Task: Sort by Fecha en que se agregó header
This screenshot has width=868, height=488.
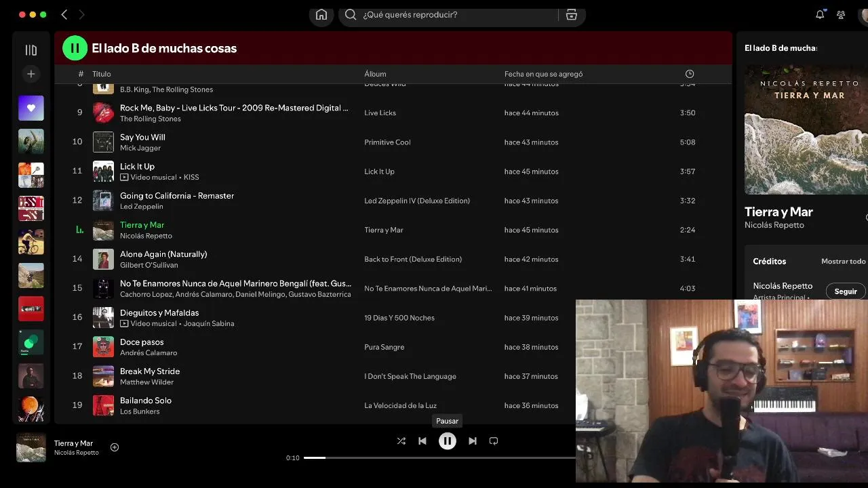Action: 543,74
